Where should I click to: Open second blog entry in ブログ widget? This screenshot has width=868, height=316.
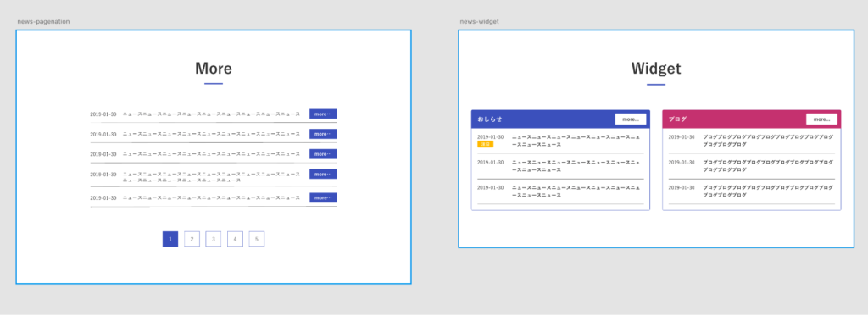(751, 166)
